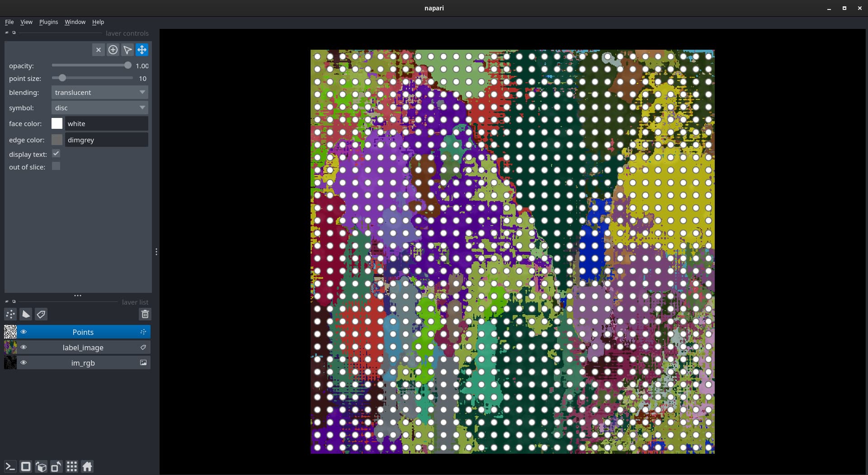
Task: Open the Plugins menu
Action: [x=48, y=22]
